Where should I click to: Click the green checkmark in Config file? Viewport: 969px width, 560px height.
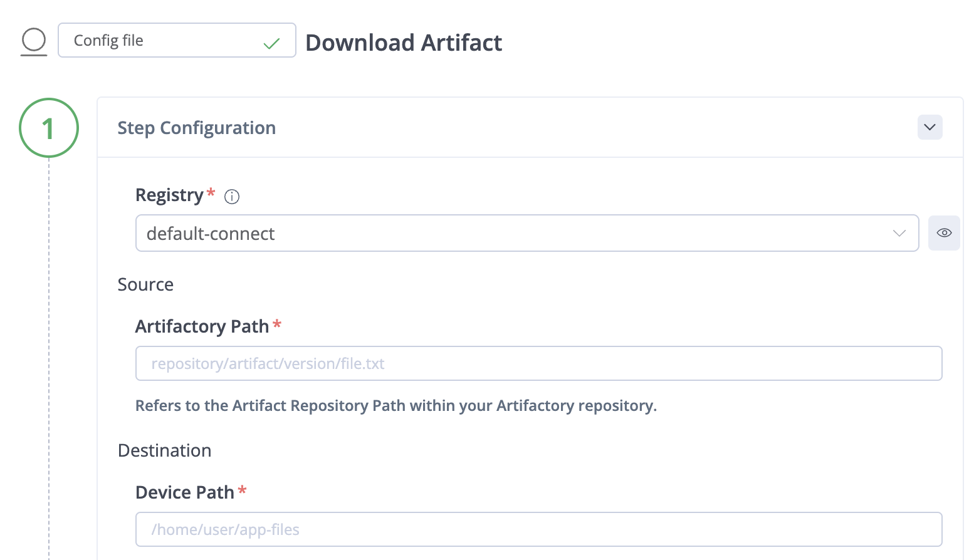pos(271,44)
